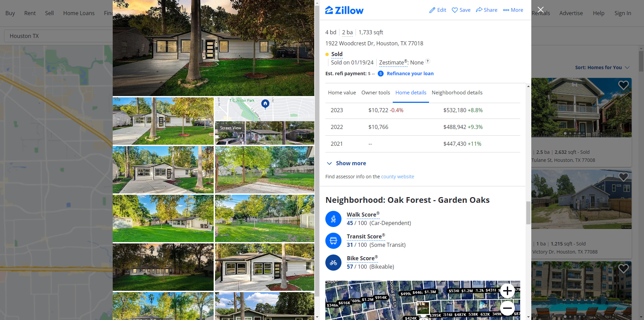Click the Zestimate label link
The image size is (644, 320).
click(x=393, y=62)
